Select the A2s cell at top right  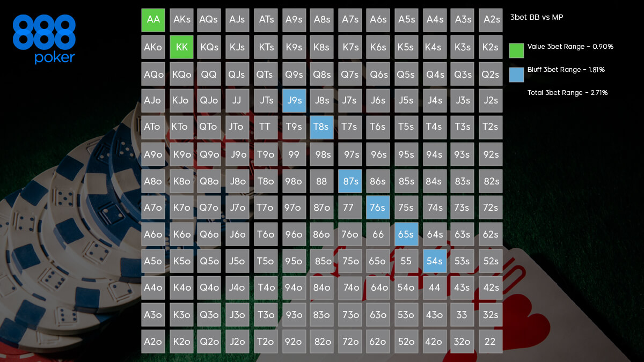pyautogui.click(x=490, y=20)
